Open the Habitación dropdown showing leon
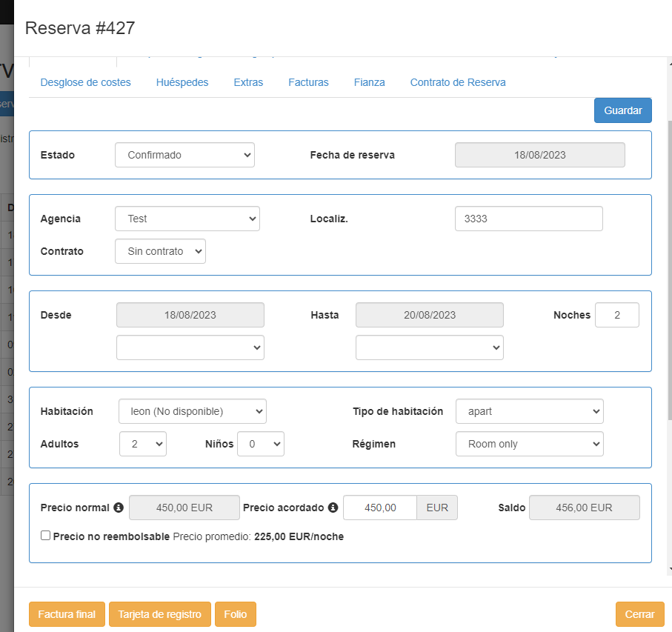 (193, 411)
